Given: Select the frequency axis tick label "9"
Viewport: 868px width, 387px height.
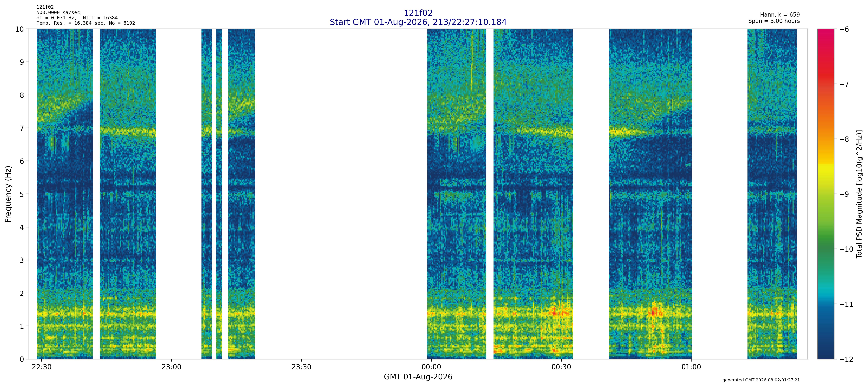Looking at the screenshot, I should tap(22, 62).
